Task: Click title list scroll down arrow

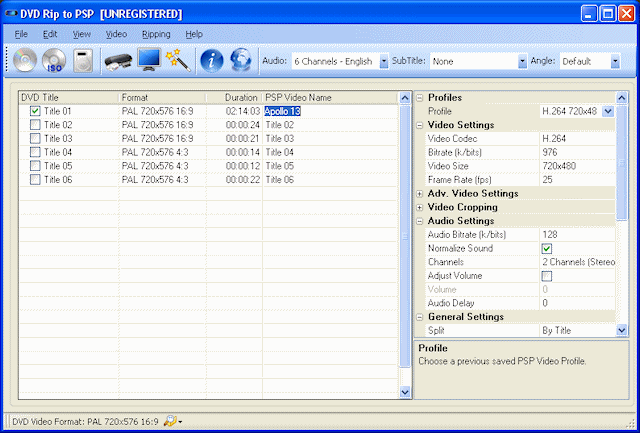Action: pos(404,392)
